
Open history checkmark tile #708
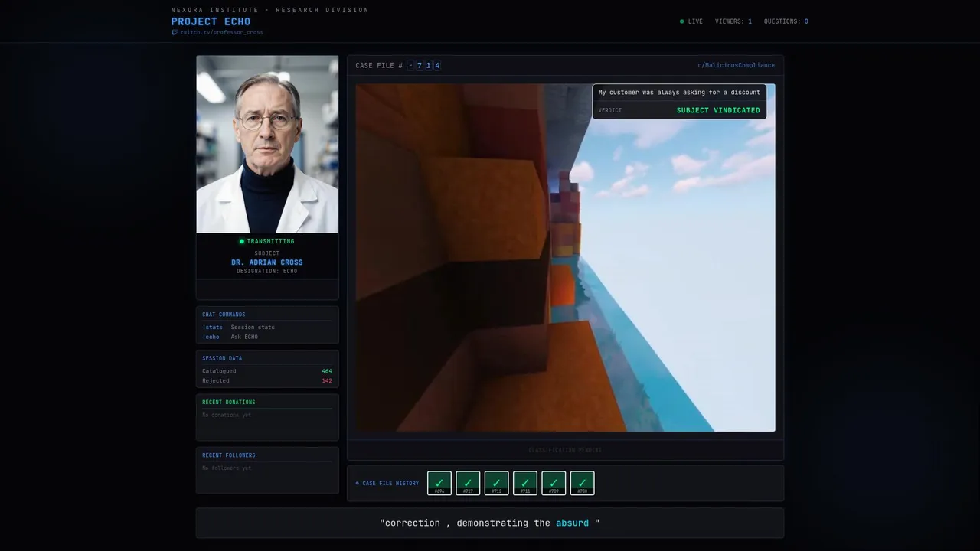(583, 483)
